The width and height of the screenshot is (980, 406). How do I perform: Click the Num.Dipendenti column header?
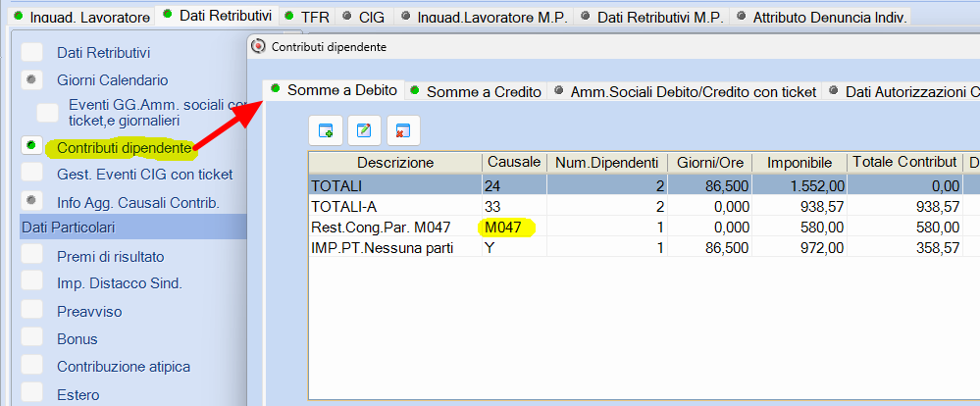click(x=607, y=163)
